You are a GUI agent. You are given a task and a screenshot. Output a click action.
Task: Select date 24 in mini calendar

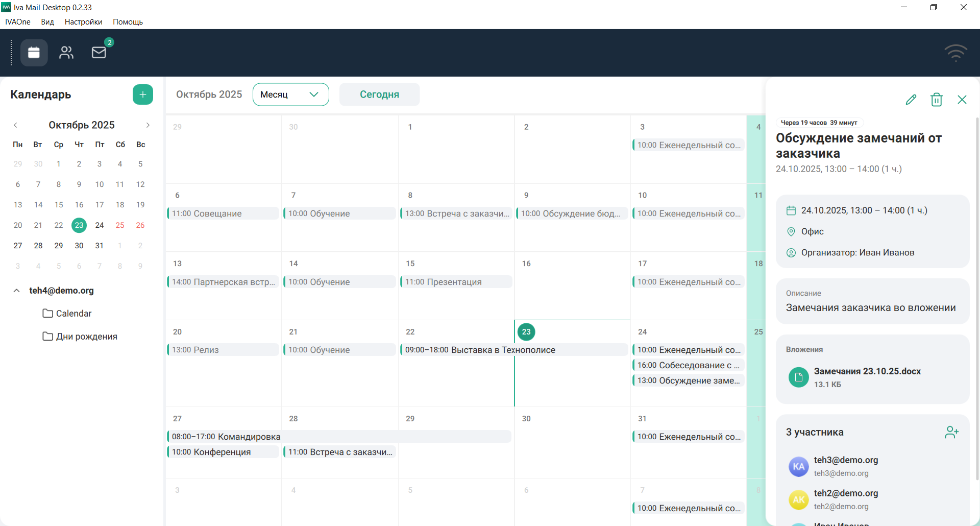coord(100,225)
